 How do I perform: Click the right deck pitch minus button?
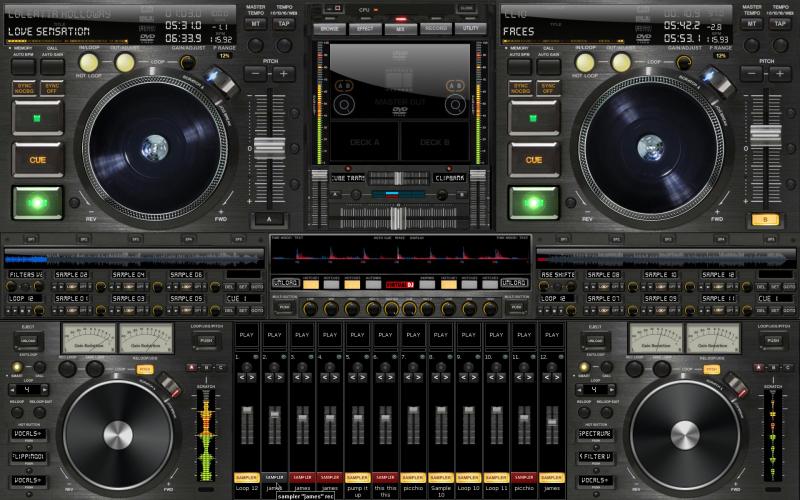click(752, 74)
